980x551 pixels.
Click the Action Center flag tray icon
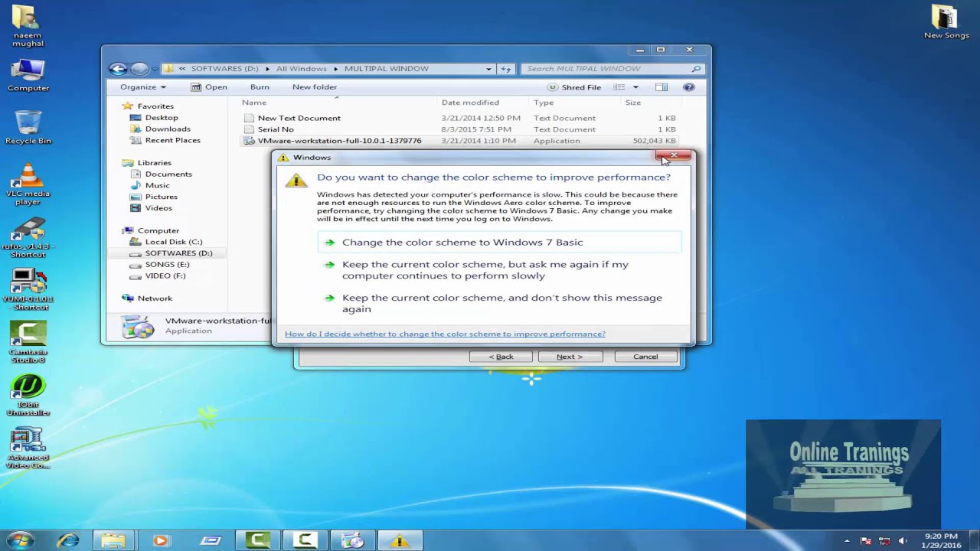coord(867,541)
